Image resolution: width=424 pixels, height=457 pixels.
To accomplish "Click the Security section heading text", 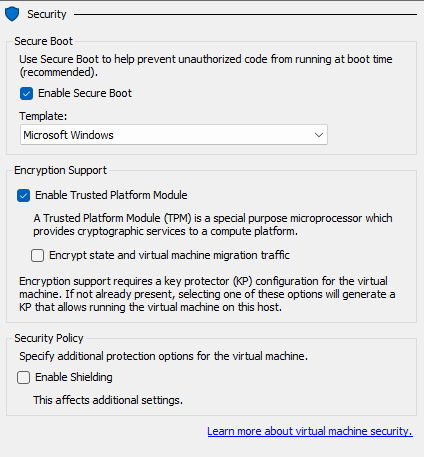I will (x=47, y=14).
